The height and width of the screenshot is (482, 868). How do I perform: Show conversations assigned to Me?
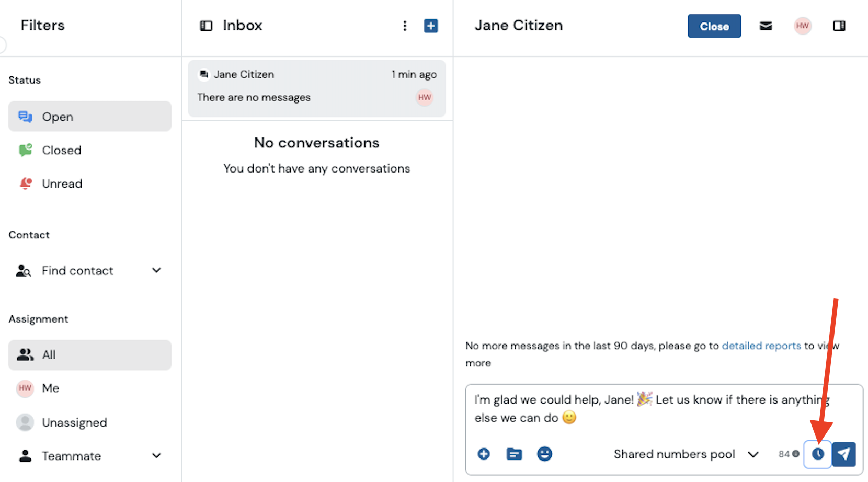coord(50,388)
